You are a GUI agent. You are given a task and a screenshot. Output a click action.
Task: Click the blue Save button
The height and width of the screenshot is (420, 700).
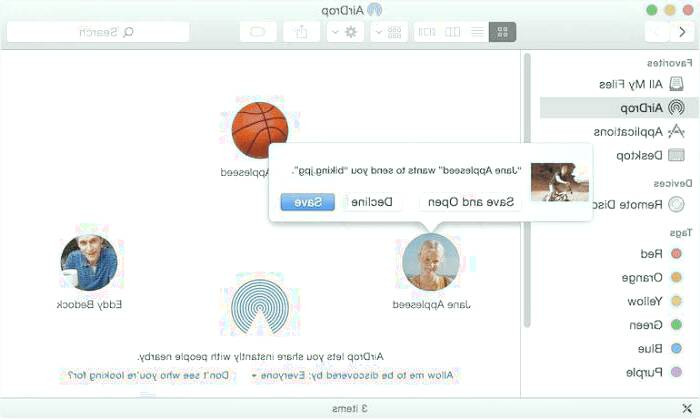pyautogui.click(x=308, y=202)
